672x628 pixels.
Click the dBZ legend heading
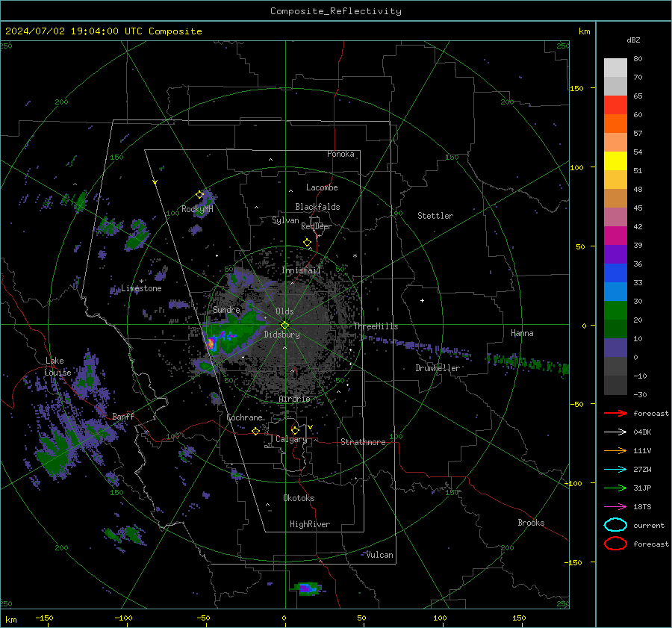(633, 40)
